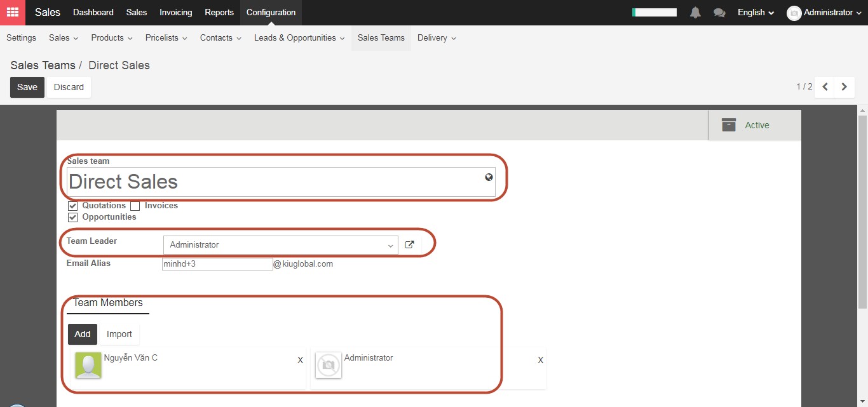This screenshot has height=407, width=868.
Task: Uncheck the Quotations checkbox
Action: point(72,206)
